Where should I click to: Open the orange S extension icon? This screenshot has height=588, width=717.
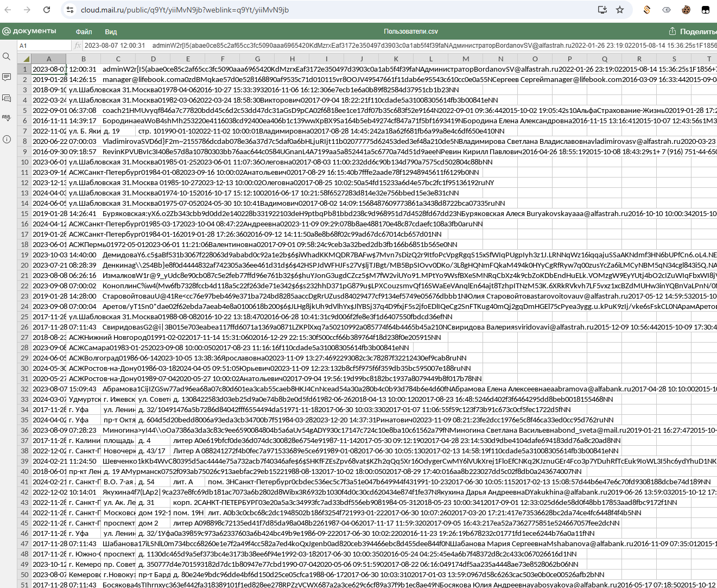[647, 10]
